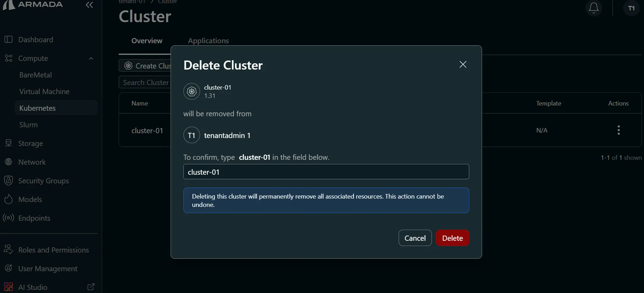This screenshot has width=644, height=293.
Task: Click the Armada logo
Action: pos(33,5)
